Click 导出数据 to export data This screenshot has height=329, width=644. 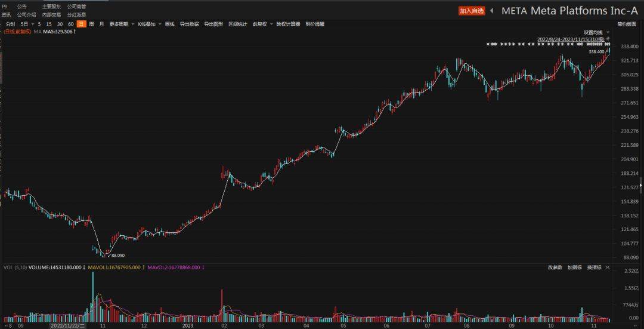[x=189, y=24]
